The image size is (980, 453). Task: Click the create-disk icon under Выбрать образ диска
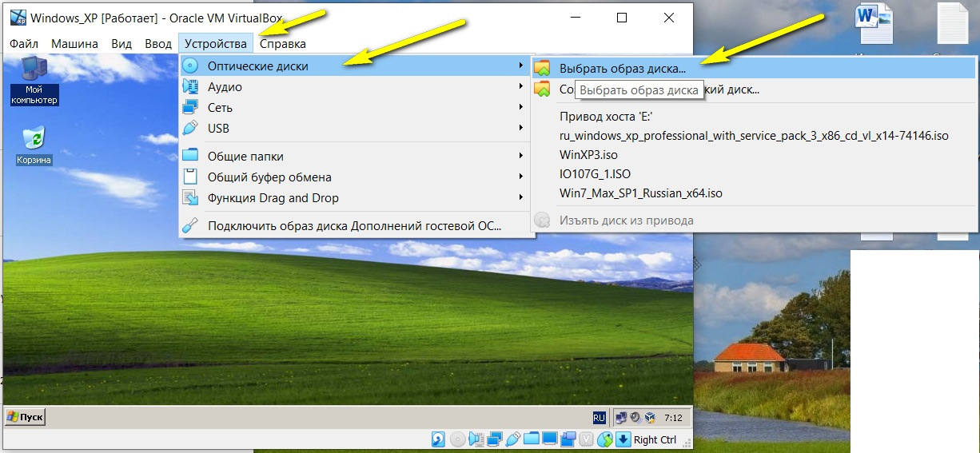[x=543, y=89]
